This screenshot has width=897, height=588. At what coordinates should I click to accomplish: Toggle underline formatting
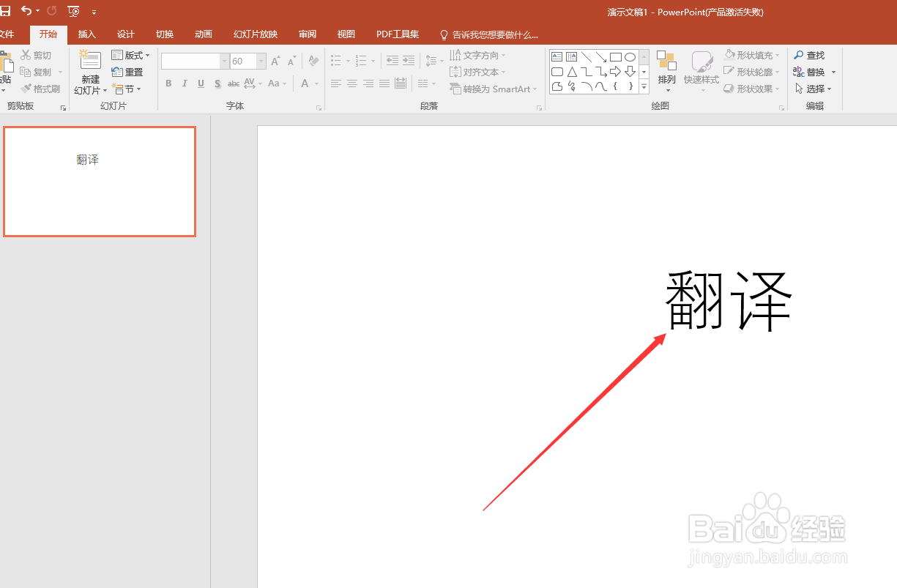201,83
